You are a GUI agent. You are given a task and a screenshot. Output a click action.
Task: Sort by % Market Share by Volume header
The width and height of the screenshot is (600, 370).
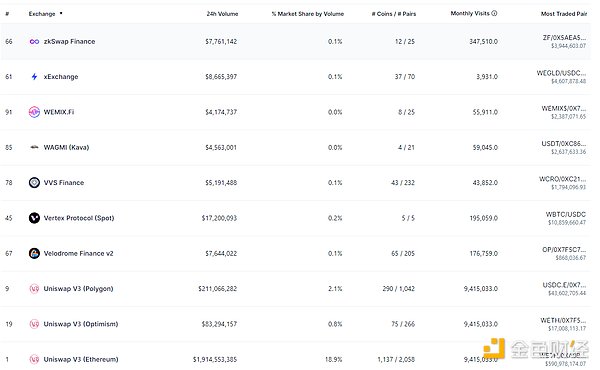[308, 14]
